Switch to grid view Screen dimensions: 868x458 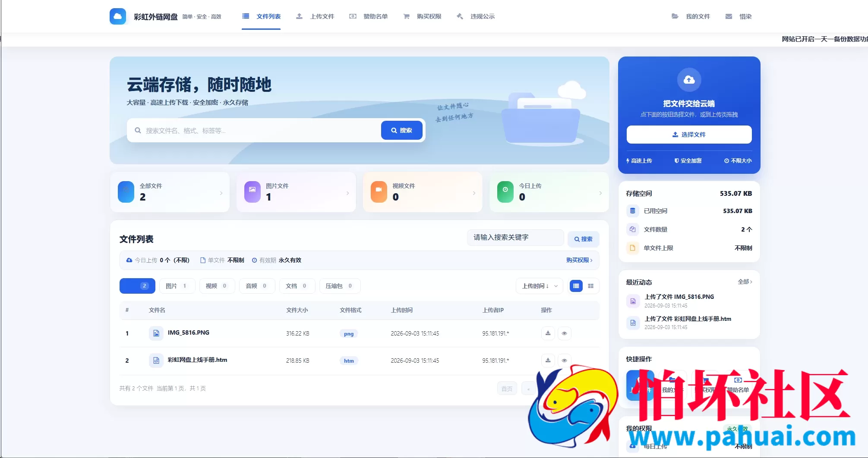point(590,286)
